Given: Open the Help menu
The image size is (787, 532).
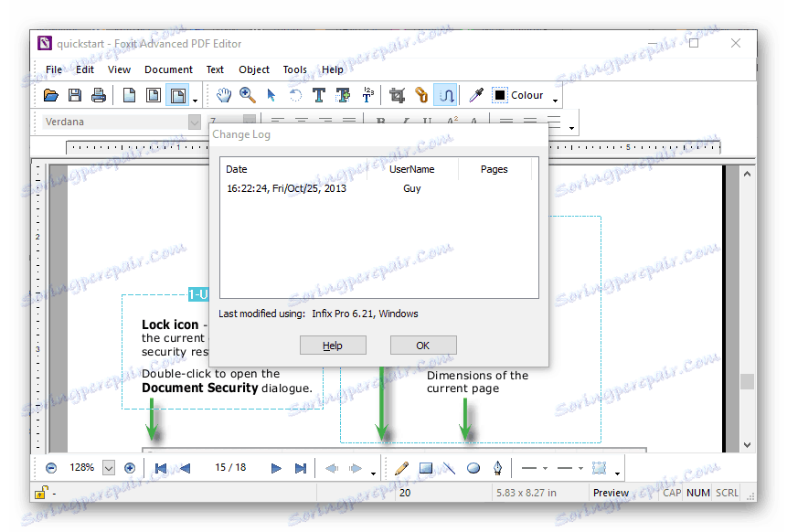Looking at the screenshot, I should pos(333,69).
